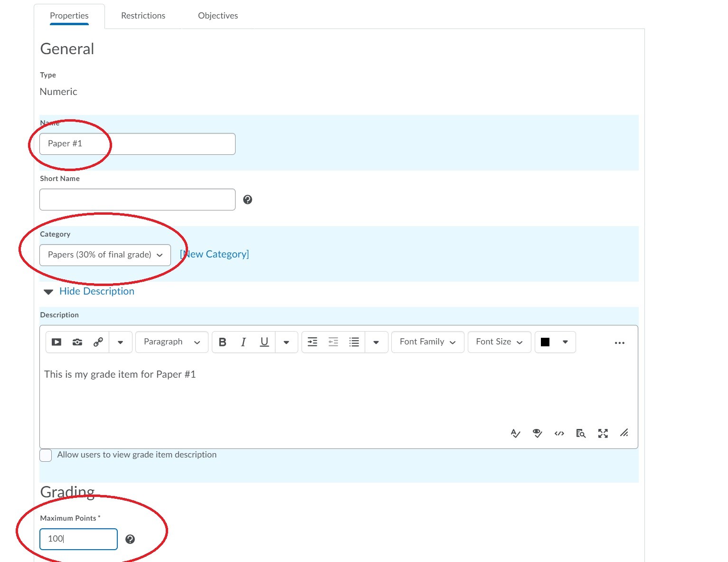The width and height of the screenshot is (728, 562).
Task: Toggle Italic formatting
Action: pyautogui.click(x=243, y=342)
